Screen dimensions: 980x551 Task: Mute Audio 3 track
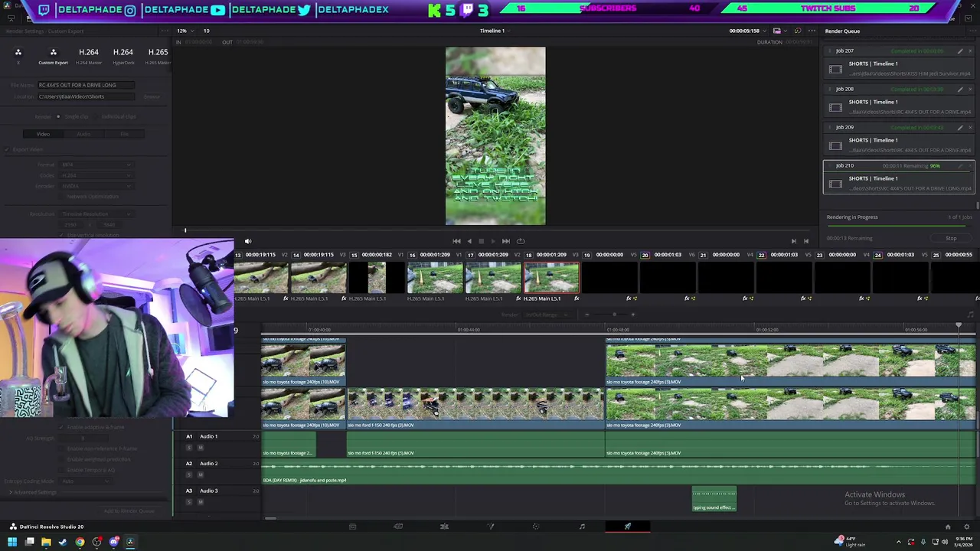(x=200, y=502)
